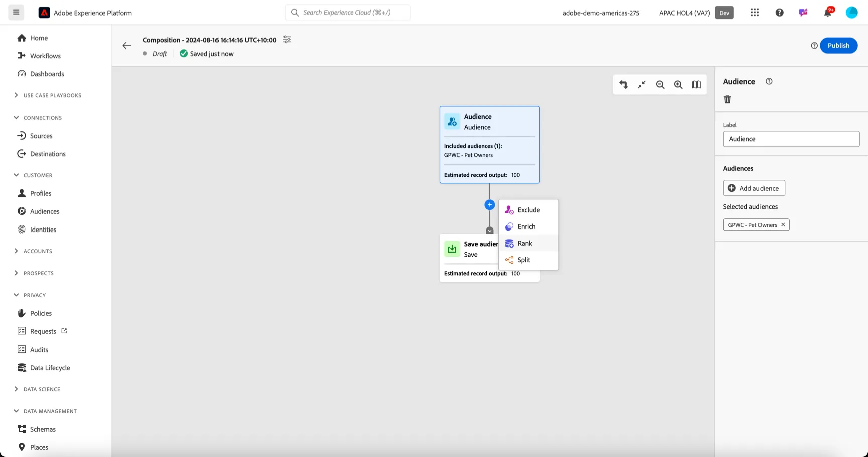Open the hamburger navigation menu
Screen dimensions: 868x457
[x=16, y=12]
